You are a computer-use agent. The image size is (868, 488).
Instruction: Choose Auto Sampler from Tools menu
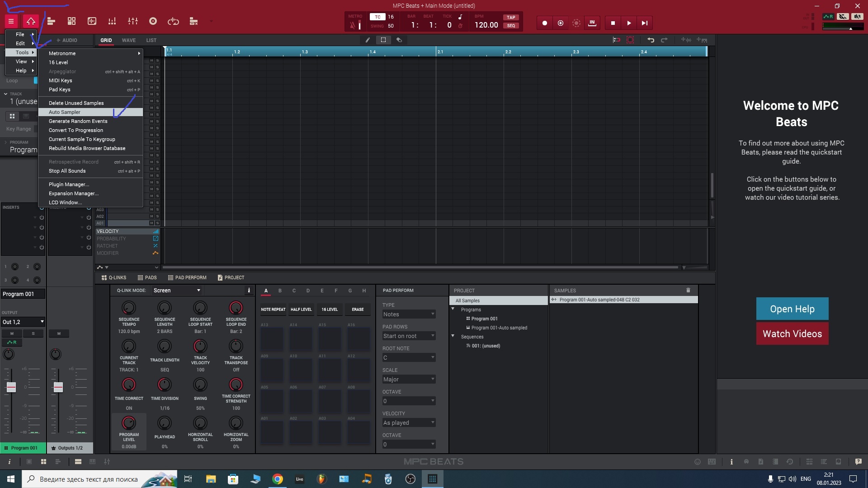(x=65, y=112)
